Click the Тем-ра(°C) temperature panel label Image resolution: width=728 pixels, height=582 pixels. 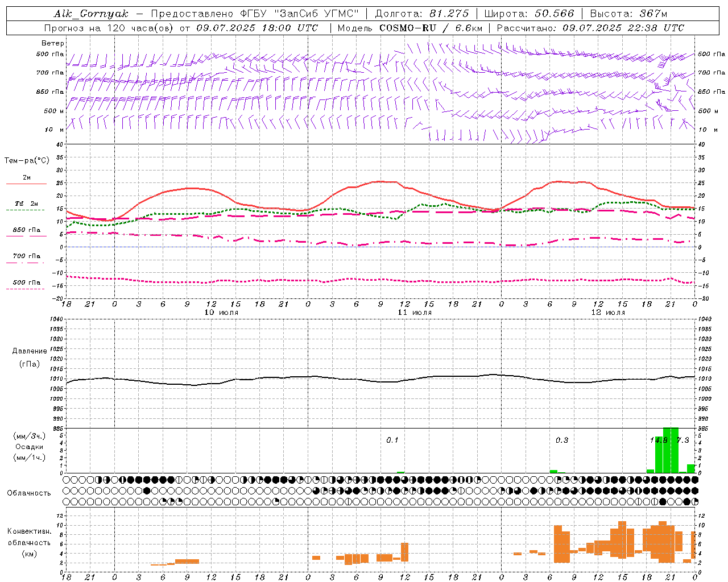(x=27, y=161)
